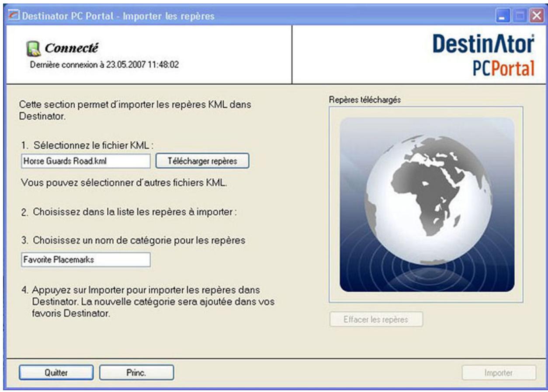Click the globe image in Repères téléchargés
Image resolution: width=548 pixels, height=392 pixels.
[x=427, y=204]
